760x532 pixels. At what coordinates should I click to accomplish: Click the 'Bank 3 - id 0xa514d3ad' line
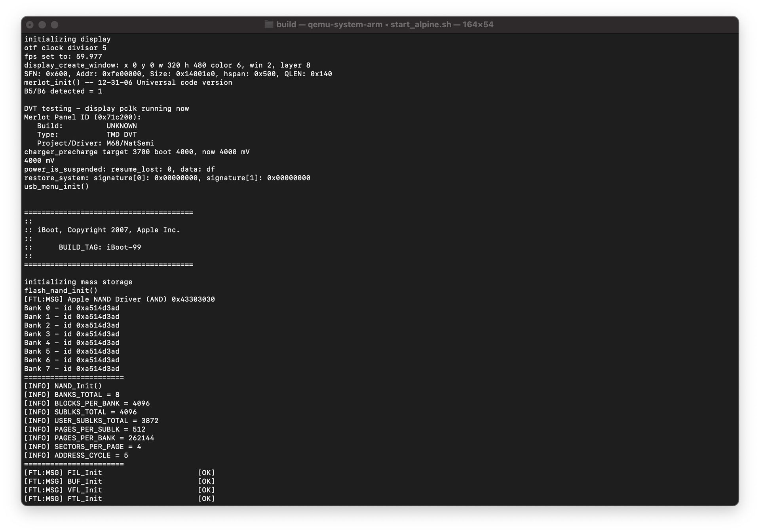click(72, 334)
